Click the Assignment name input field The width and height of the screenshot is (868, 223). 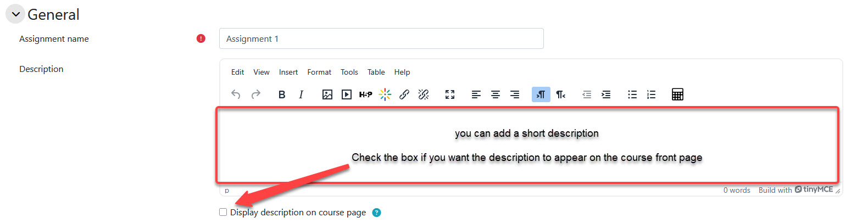click(x=381, y=38)
